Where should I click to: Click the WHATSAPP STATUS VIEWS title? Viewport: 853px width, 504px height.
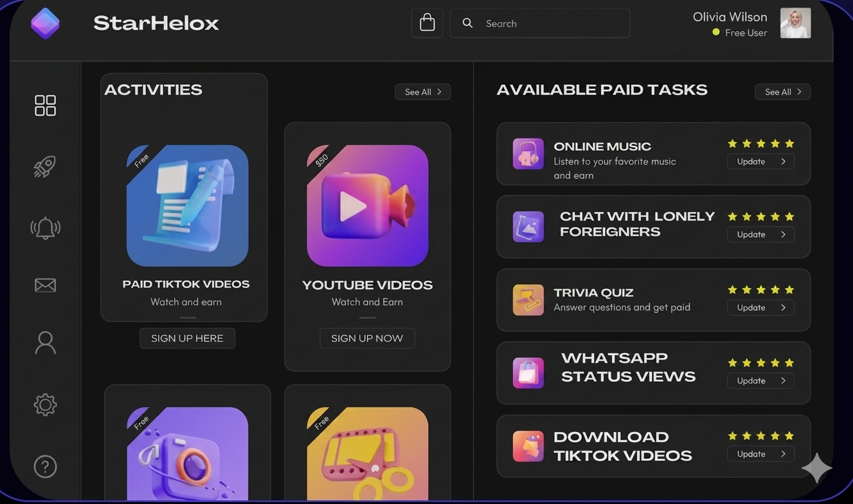click(x=628, y=367)
